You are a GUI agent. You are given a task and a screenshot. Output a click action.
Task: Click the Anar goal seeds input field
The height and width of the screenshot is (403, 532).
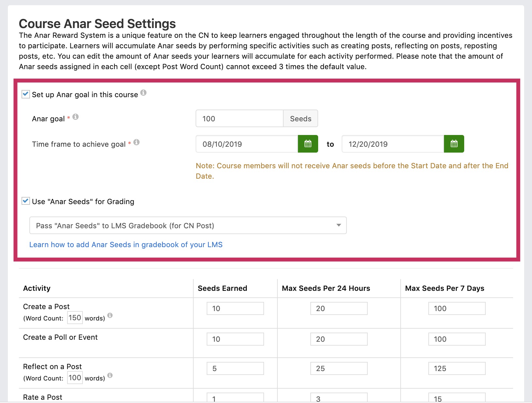click(x=240, y=118)
